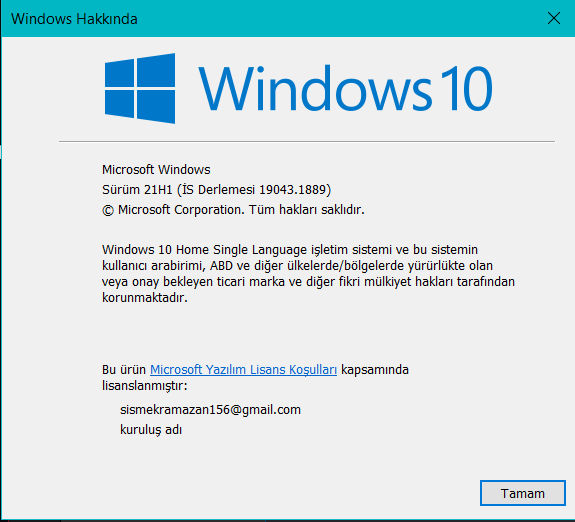575x522 pixels.
Task: Click the "Windows" wordmark beside the logo
Action: tap(315, 88)
